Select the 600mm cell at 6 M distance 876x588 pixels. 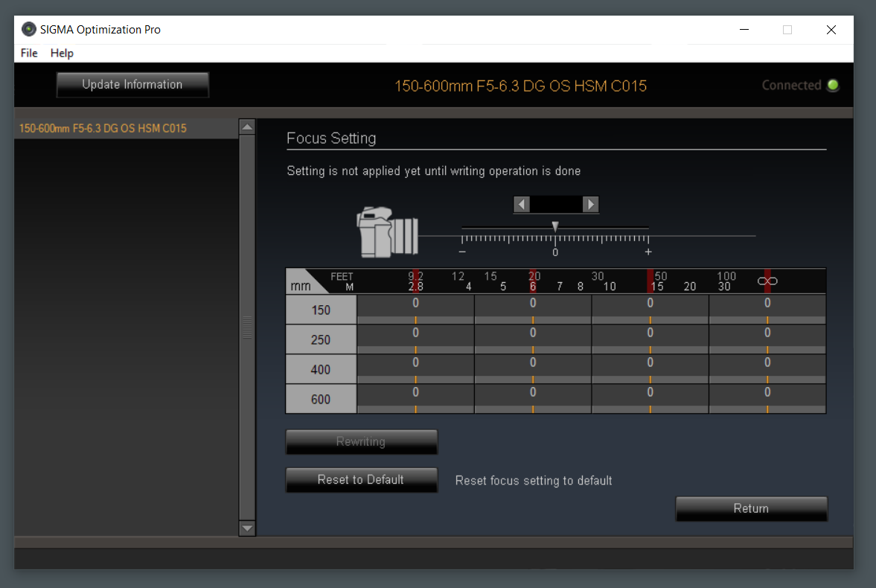pyautogui.click(x=533, y=398)
